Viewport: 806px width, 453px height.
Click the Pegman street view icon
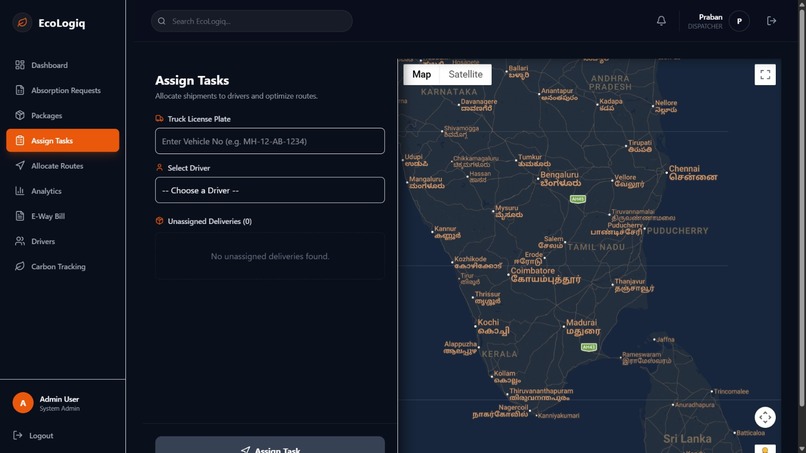[765, 449]
